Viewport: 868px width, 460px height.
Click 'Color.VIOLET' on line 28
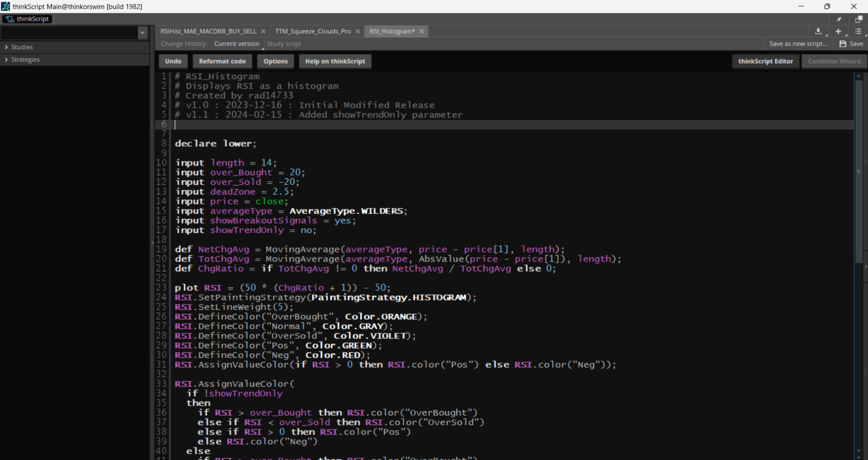coord(370,335)
